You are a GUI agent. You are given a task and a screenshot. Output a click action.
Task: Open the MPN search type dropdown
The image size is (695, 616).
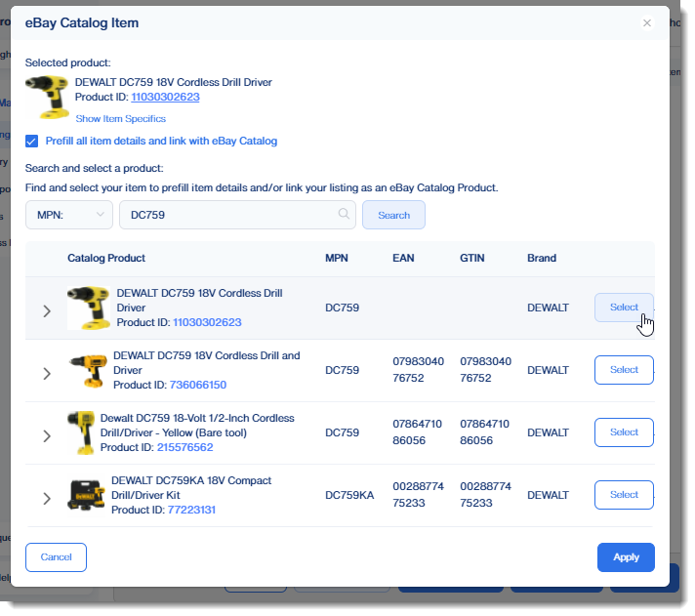point(69,215)
